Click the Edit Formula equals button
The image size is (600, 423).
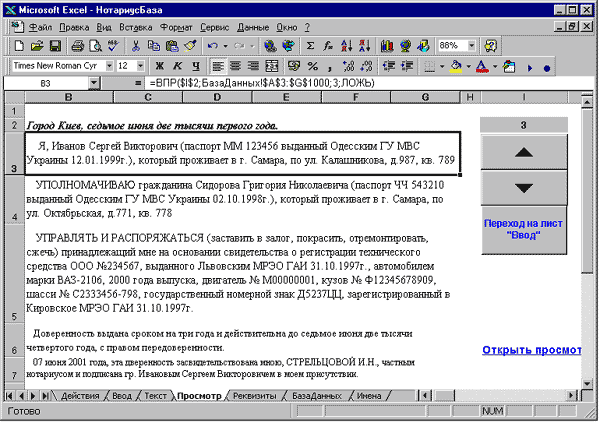pos(138,83)
